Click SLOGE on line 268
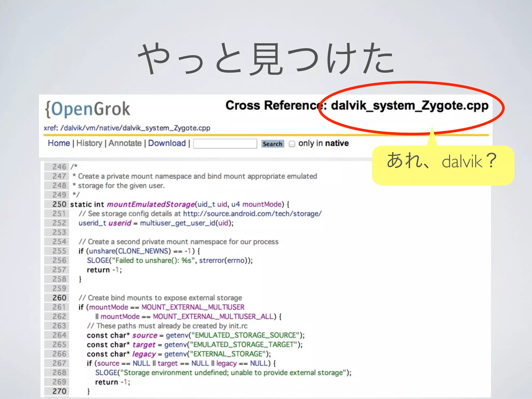 coord(106,373)
